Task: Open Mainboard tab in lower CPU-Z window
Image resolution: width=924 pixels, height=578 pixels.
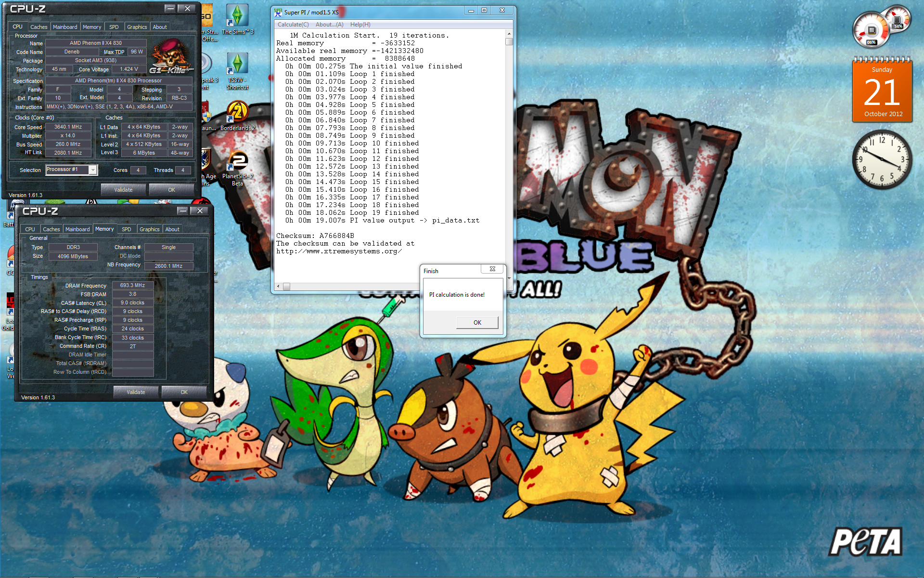Action: click(x=77, y=229)
